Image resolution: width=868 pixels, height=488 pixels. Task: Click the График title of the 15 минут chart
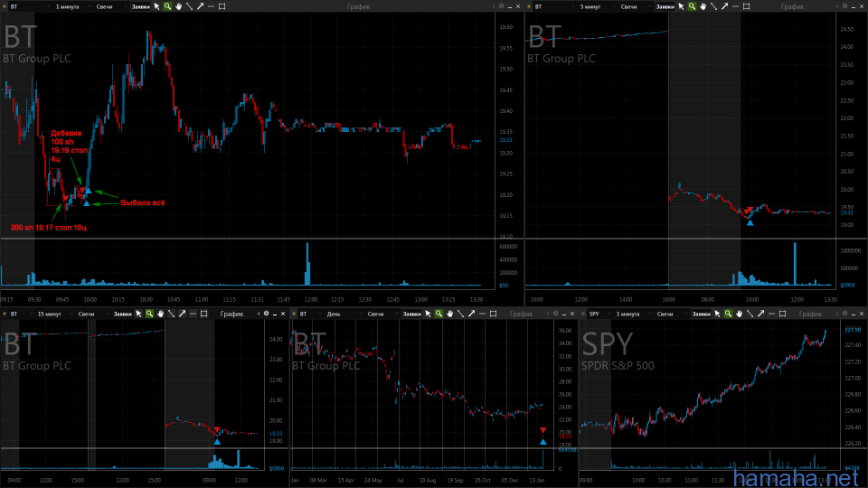point(231,314)
